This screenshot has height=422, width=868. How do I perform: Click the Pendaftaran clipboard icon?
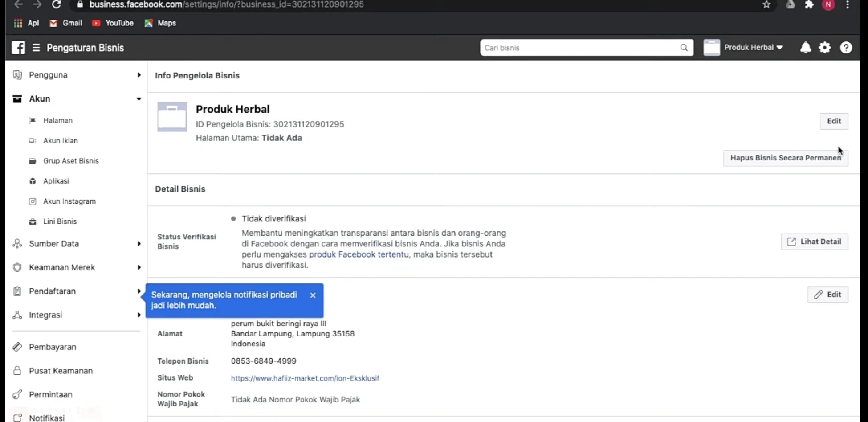pos(17,291)
